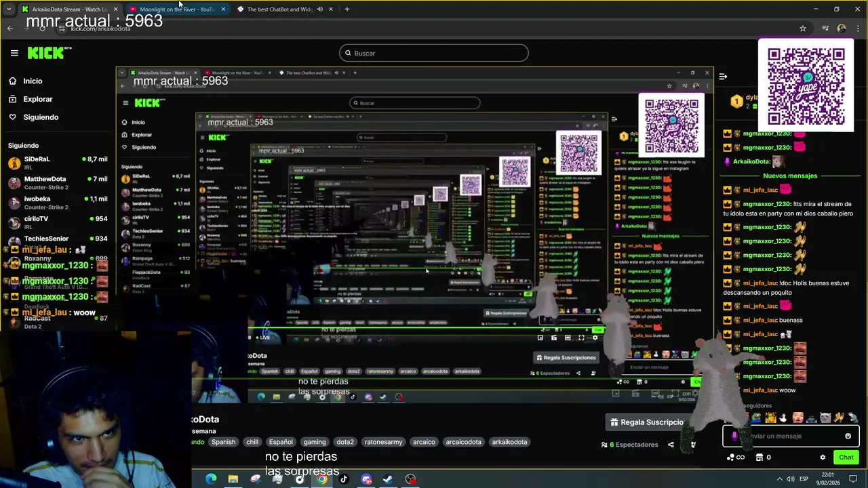Viewport: 868px width, 488px height.
Task: Open the Chrome profile avatar
Action: pyautogui.click(x=842, y=28)
